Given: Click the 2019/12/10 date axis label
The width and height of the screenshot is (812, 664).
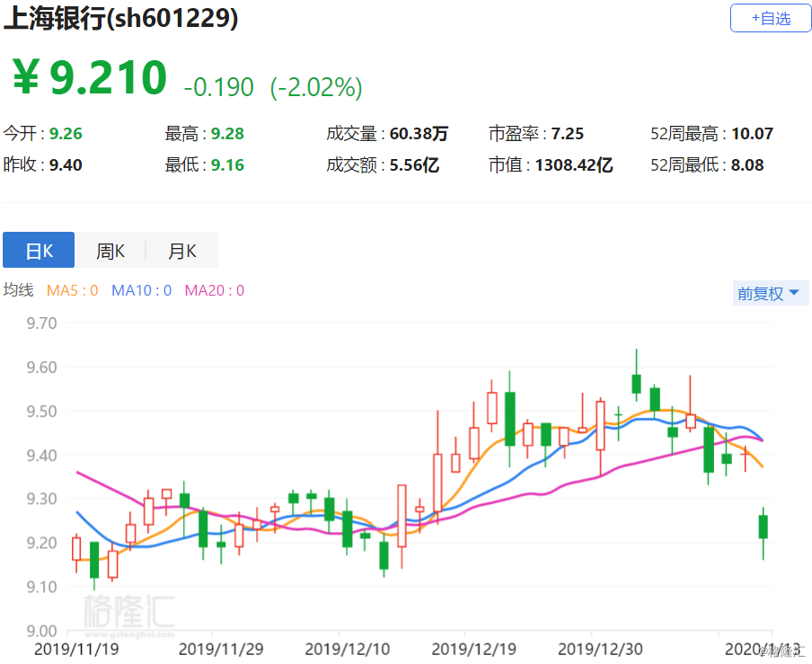Looking at the screenshot, I should [347, 649].
